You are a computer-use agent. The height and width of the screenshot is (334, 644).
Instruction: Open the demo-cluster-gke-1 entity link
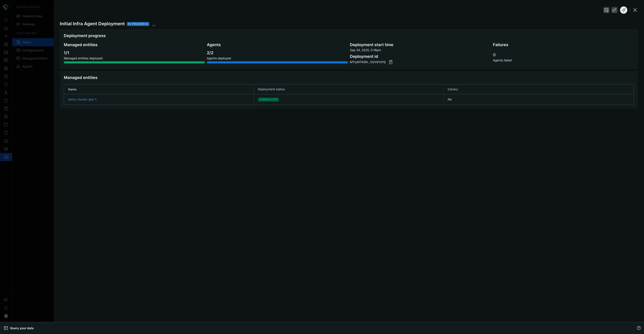(82, 99)
